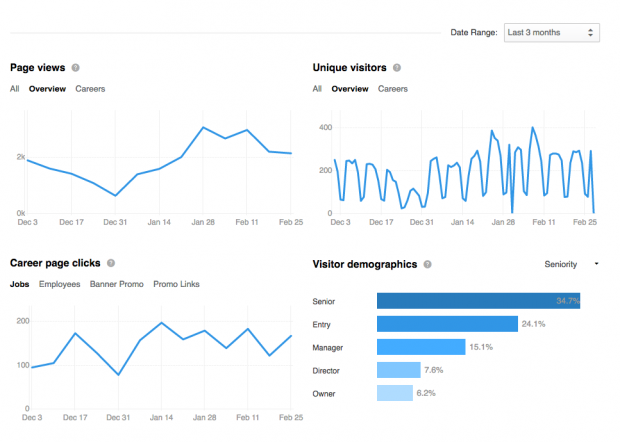Select All tab under Page views
The image size is (620, 442).
coord(15,89)
